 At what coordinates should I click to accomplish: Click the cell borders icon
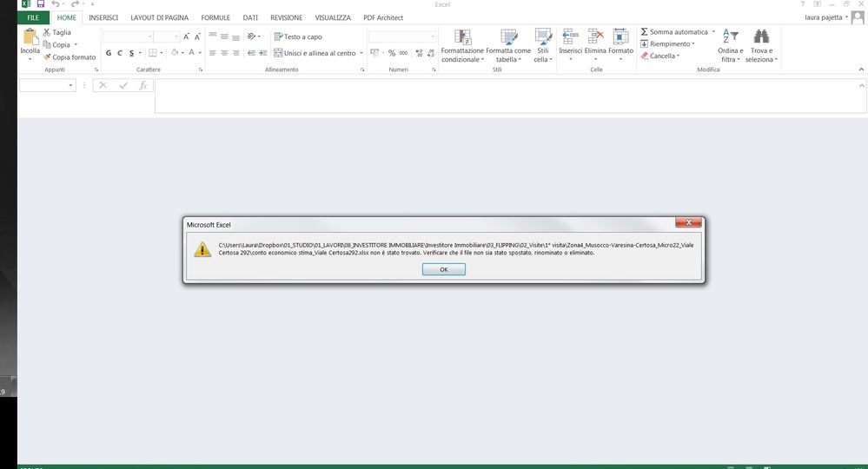(x=153, y=53)
